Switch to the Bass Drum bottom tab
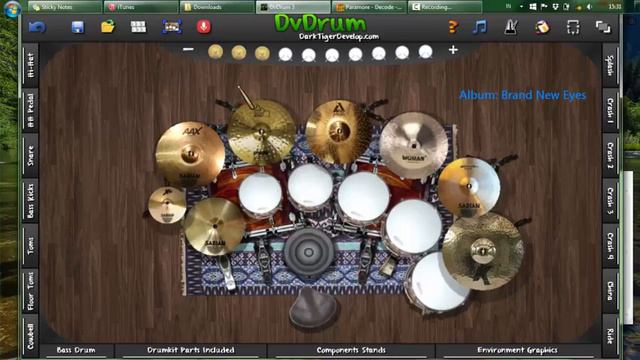The height and width of the screenshot is (360, 640). click(76, 350)
